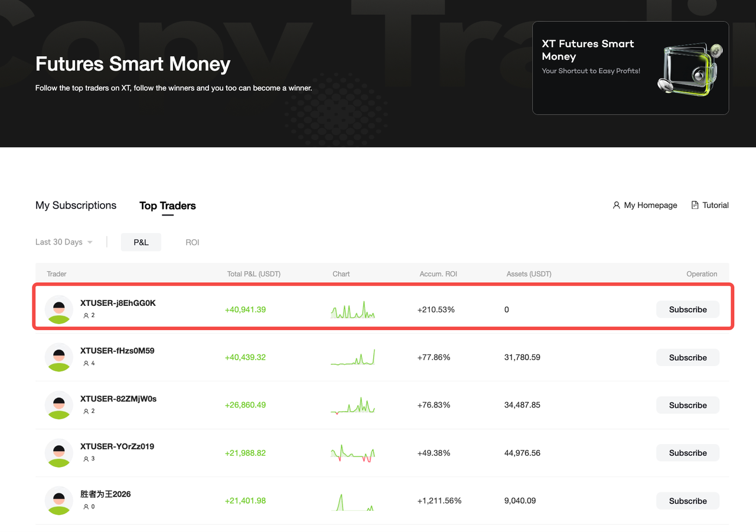
Task: Expand the Last 30 Days dropdown
Action: 64,242
